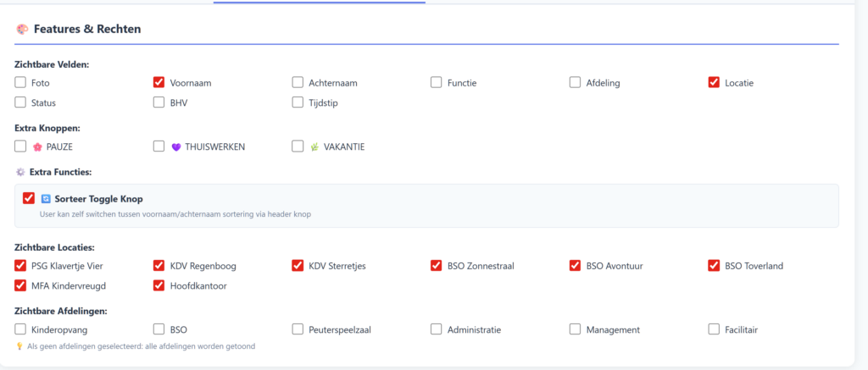Uncheck the Voornaam field checkbox
This screenshot has width=868, height=370.
tap(159, 82)
